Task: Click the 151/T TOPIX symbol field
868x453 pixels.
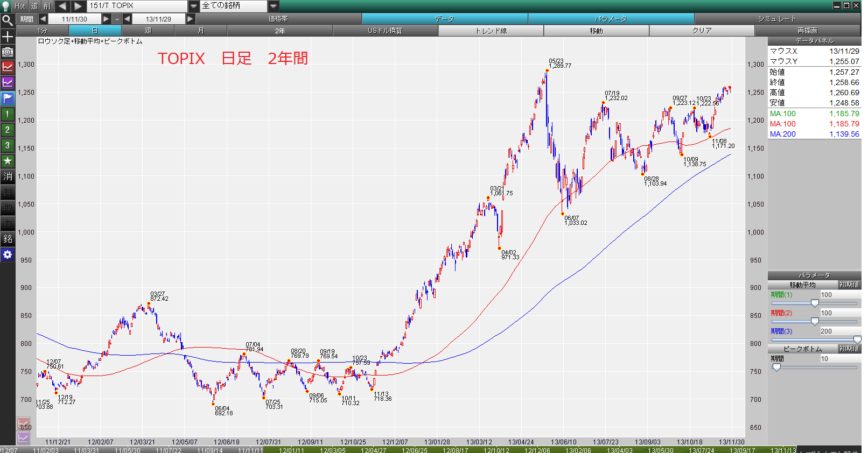Action: [137, 6]
